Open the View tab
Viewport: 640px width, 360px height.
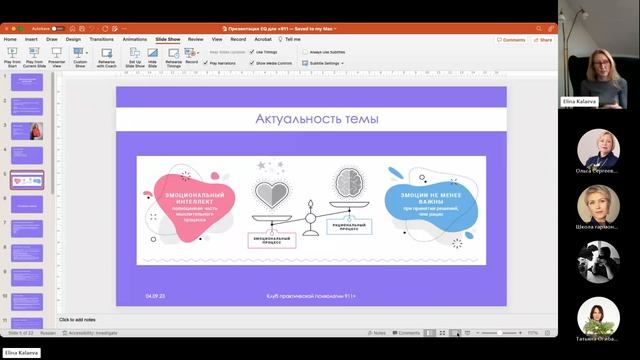pos(217,39)
